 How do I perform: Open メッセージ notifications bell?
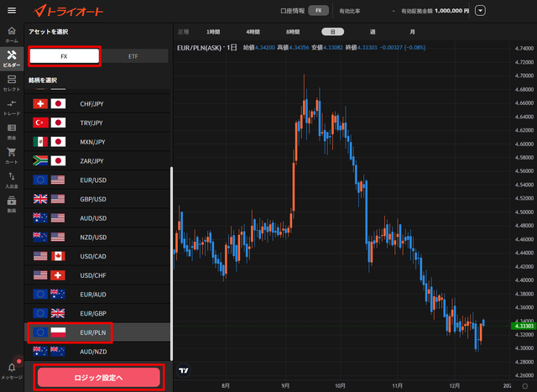12,371
